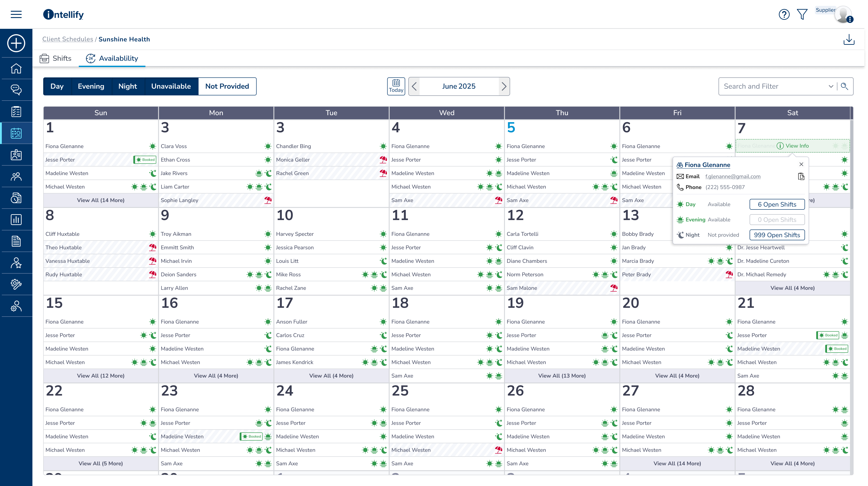
Task: Select the home icon in the left sidebar
Action: [16, 68]
